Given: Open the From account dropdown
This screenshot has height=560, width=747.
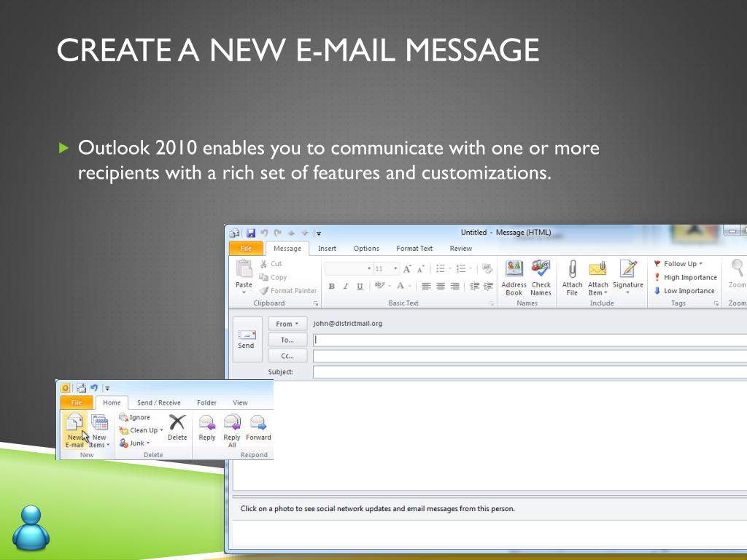Looking at the screenshot, I should click(287, 324).
